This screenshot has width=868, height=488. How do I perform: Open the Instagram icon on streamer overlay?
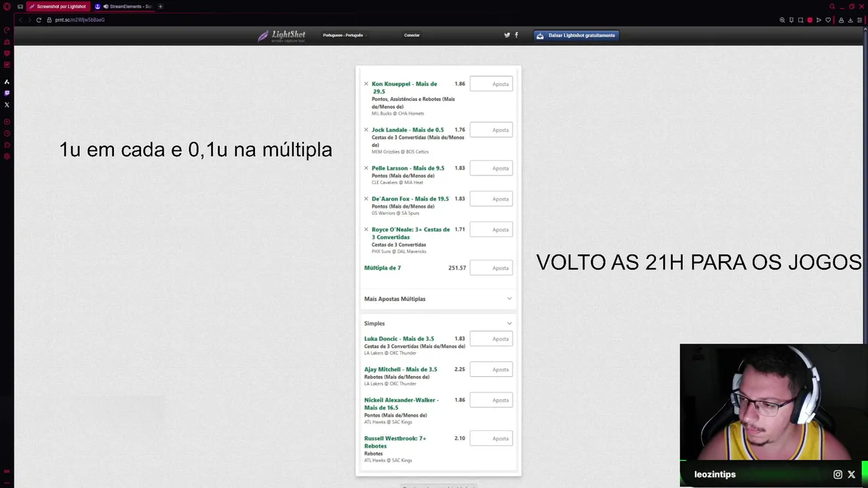point(837,474)
